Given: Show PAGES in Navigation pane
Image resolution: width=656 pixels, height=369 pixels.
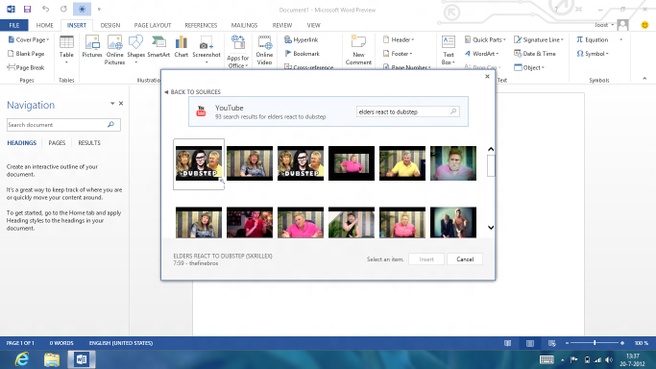Looking at the screenshot, I should point(57,143).
